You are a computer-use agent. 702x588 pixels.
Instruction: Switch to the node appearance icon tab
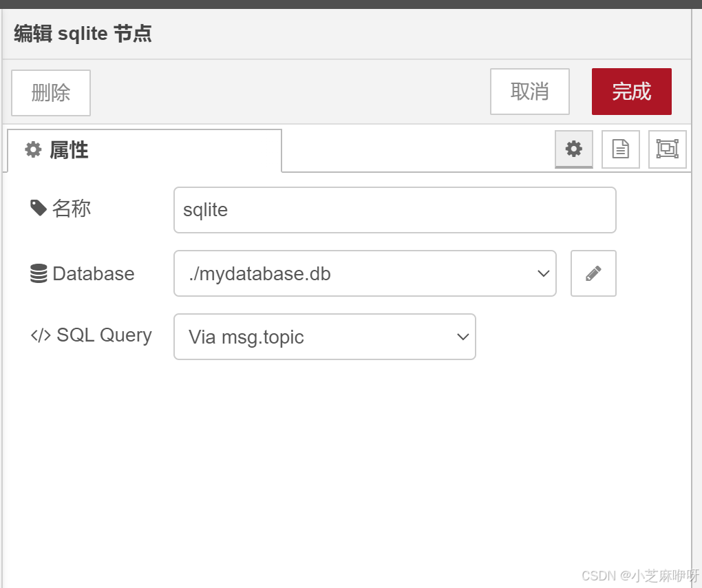(x=667, y=149)
